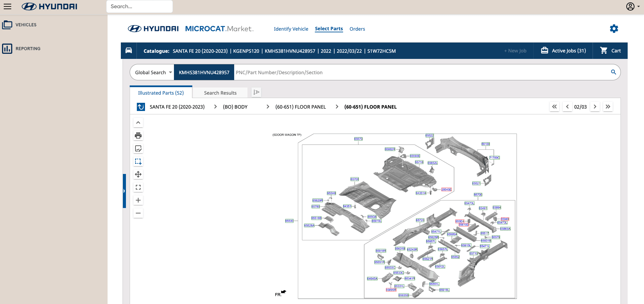Go to Orders
644x304 pixels.
[357, 29]
